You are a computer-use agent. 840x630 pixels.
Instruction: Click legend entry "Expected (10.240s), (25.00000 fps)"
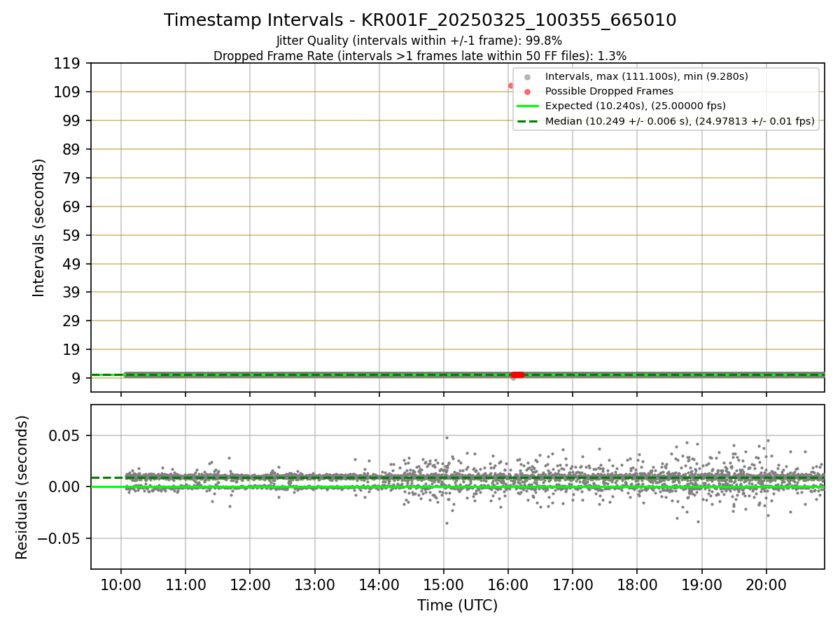pos(636,106)
